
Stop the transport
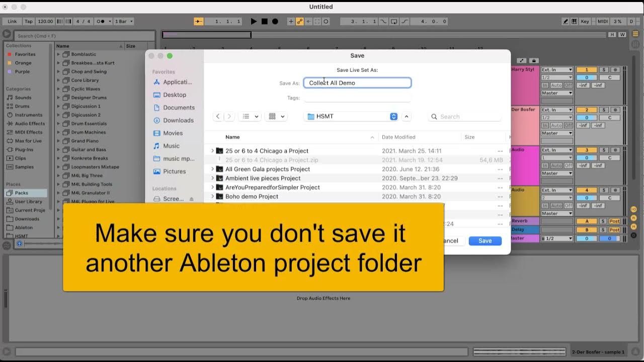coord(265,22)
